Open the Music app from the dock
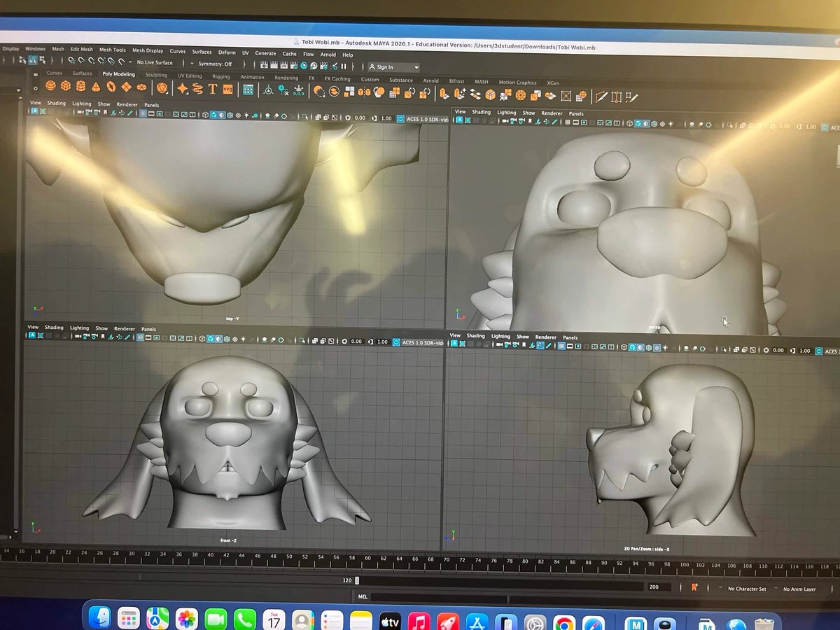The height and width of the screenshot is (630, 840). tap(419, 622)
